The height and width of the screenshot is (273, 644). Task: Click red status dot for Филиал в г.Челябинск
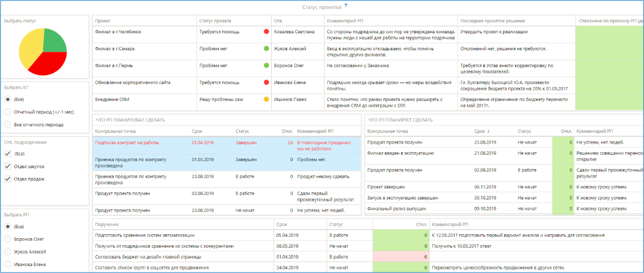tap(266, 31)
